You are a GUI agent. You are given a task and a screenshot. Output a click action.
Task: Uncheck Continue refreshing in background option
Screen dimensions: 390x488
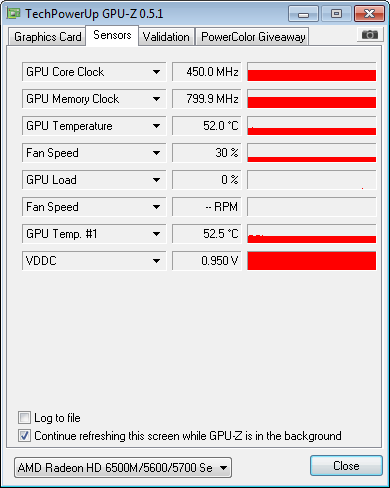(24, 436)
